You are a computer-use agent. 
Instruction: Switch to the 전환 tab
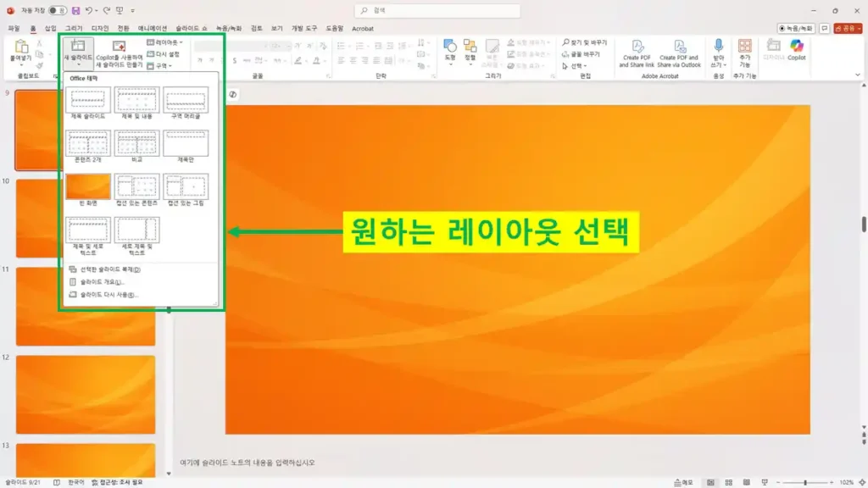(x=124, y=28)
